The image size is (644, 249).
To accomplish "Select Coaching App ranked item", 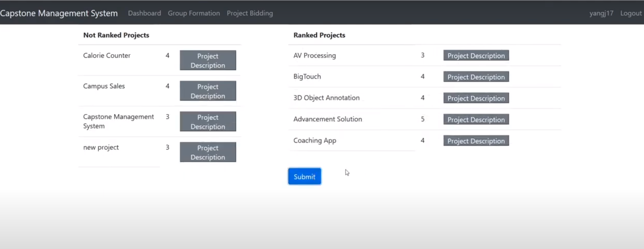I will tap(314, 140).
